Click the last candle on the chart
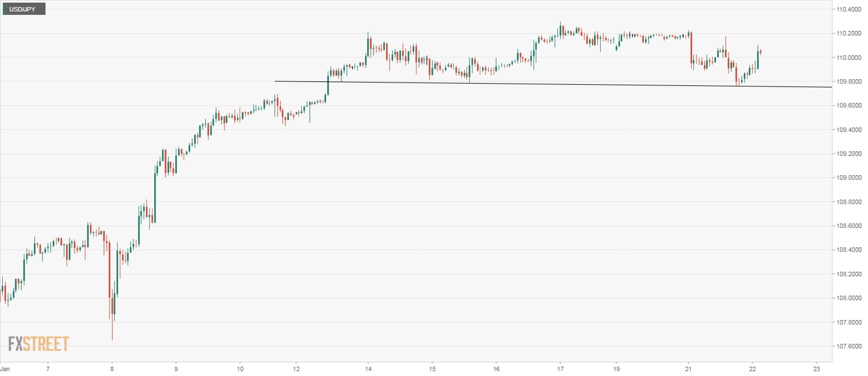Image resolution: width=868 pixels, height=376 pixels. click(x=761, y=52)
